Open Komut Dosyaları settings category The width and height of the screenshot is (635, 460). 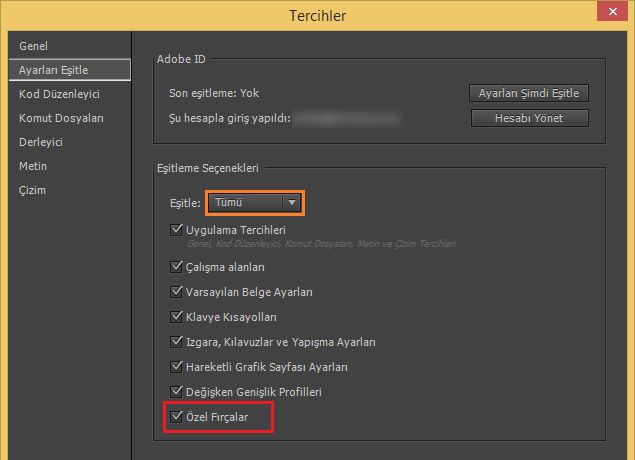pos(61,118)
